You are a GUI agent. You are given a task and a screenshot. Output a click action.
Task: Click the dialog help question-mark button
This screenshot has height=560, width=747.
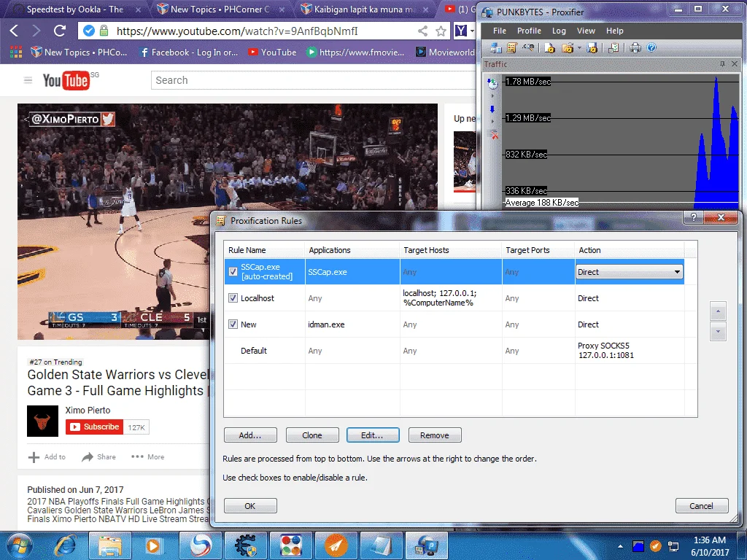pyautogui.click(x=694, y=217)
